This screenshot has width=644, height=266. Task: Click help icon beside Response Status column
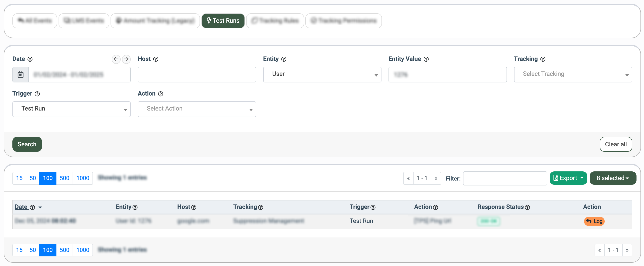527,207
